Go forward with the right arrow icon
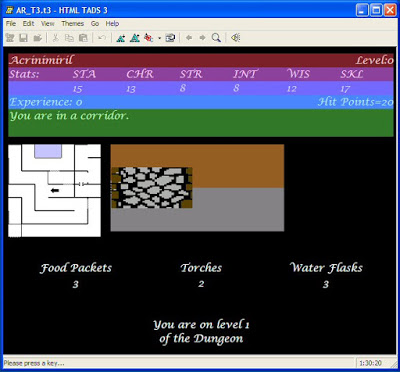The image size is (400, 372). click(x=202, y=38)
